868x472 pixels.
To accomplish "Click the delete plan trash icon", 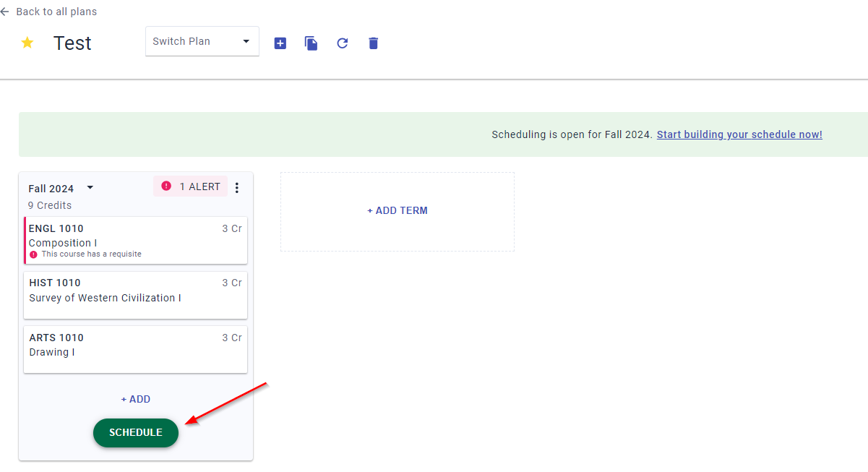I will tap(373, 43).
